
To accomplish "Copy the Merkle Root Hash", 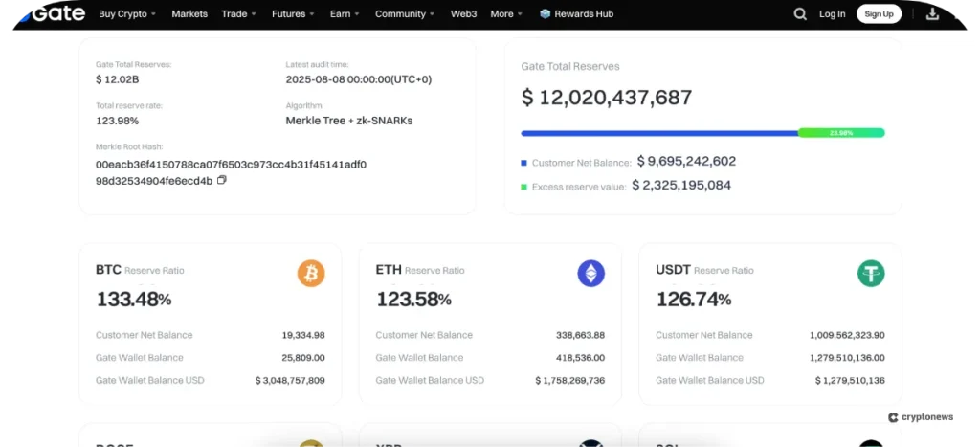I will (221, 180).
